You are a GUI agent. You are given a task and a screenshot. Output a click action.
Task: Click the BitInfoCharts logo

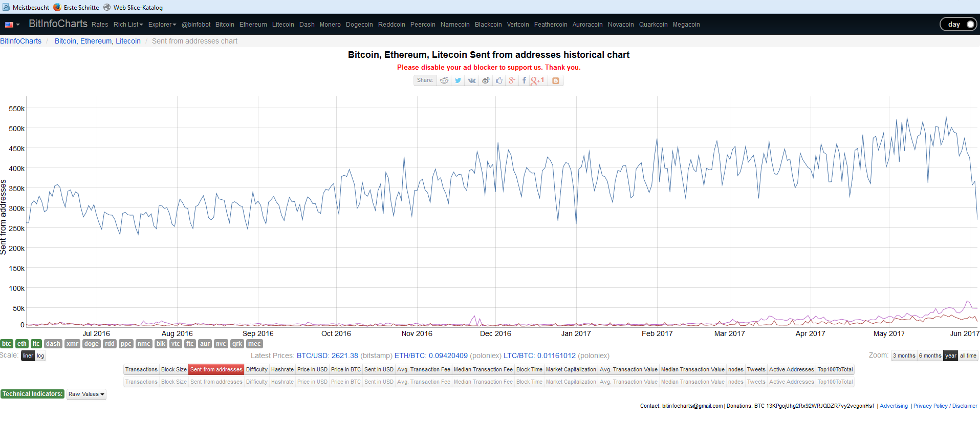coord(58,24)
